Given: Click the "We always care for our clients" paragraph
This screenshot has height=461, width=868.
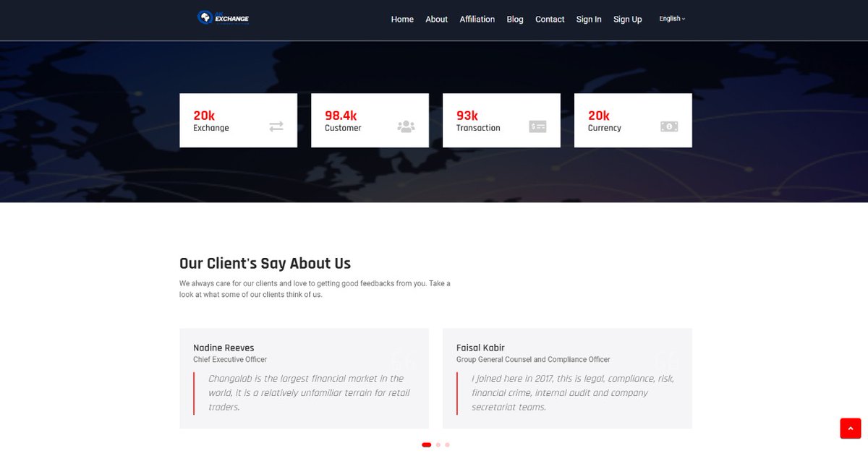Looking at the screenshot, I should (315, 289).
